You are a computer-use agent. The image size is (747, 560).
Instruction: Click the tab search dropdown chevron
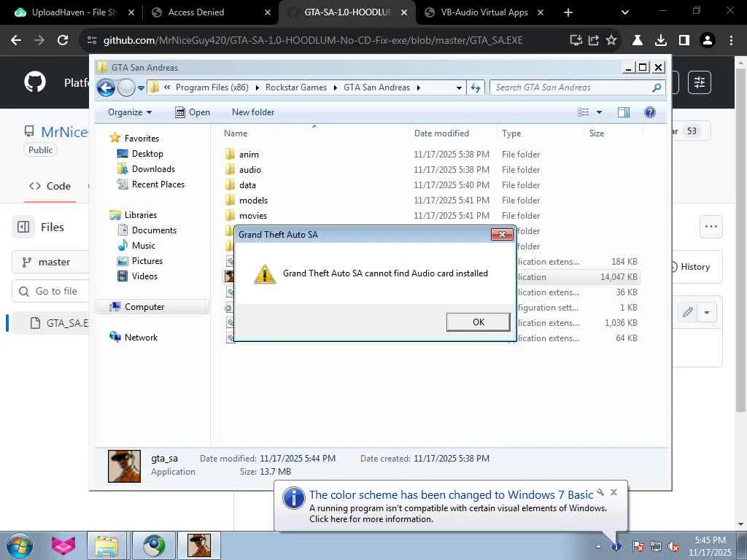[625, 12]
